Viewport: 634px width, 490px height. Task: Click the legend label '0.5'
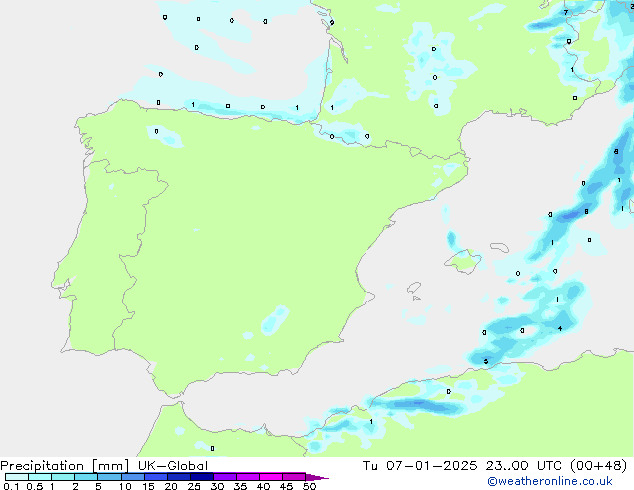35,486
